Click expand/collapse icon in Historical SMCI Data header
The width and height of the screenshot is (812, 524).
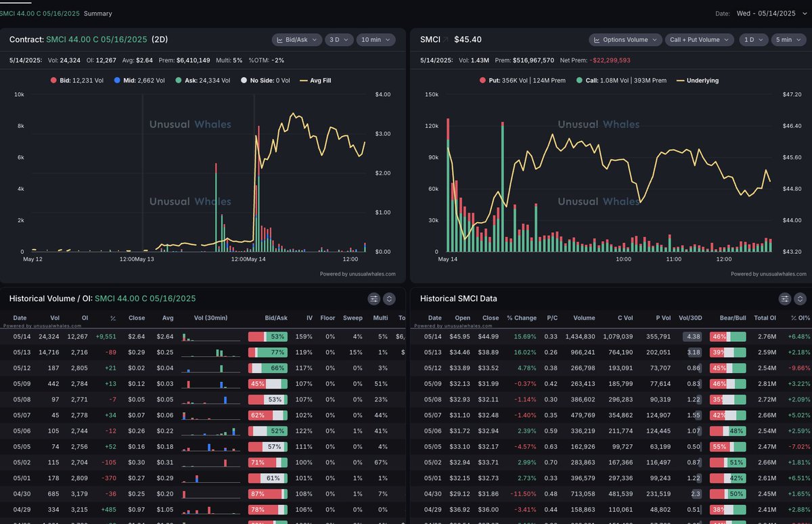800,299
